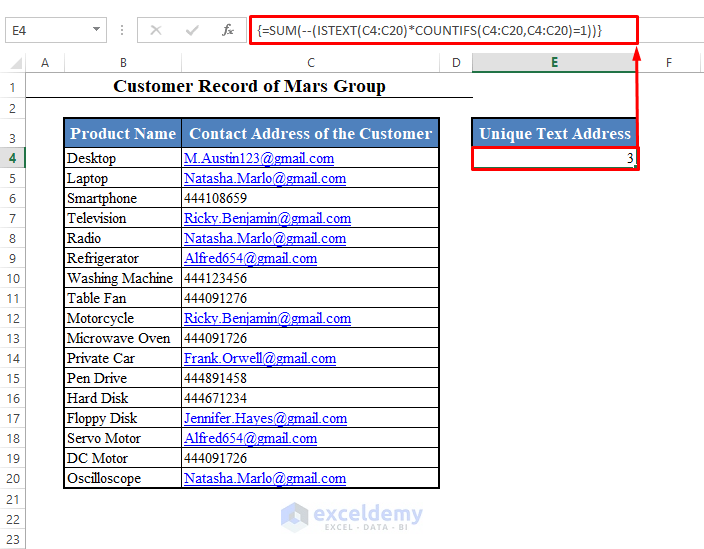Select the cell containing 444671234
This screenshot has height=549, width=704.
click(x=310, y=398)
